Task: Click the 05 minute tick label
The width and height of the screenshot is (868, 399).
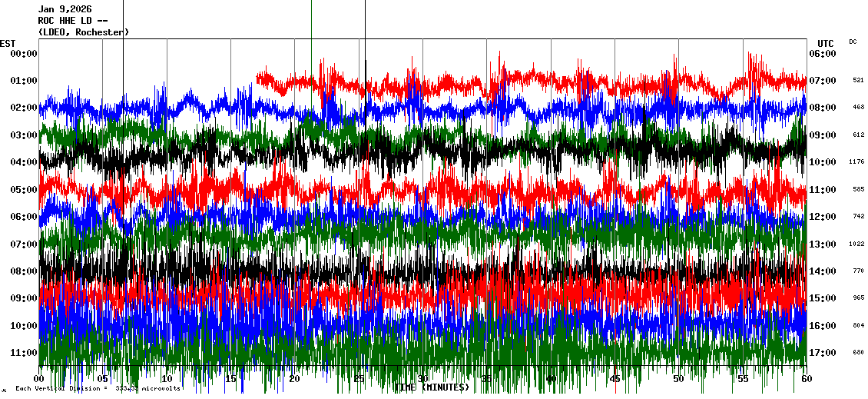Action: 103,379
